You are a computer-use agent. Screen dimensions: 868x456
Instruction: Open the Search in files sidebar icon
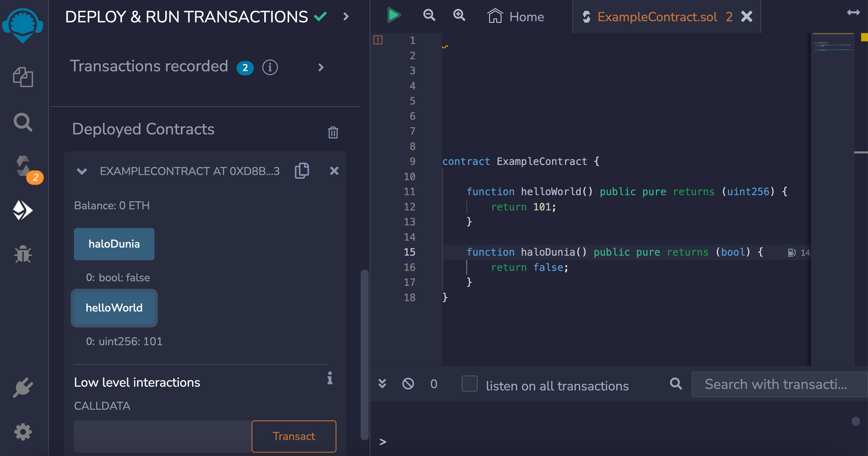(x=23, y=122)
